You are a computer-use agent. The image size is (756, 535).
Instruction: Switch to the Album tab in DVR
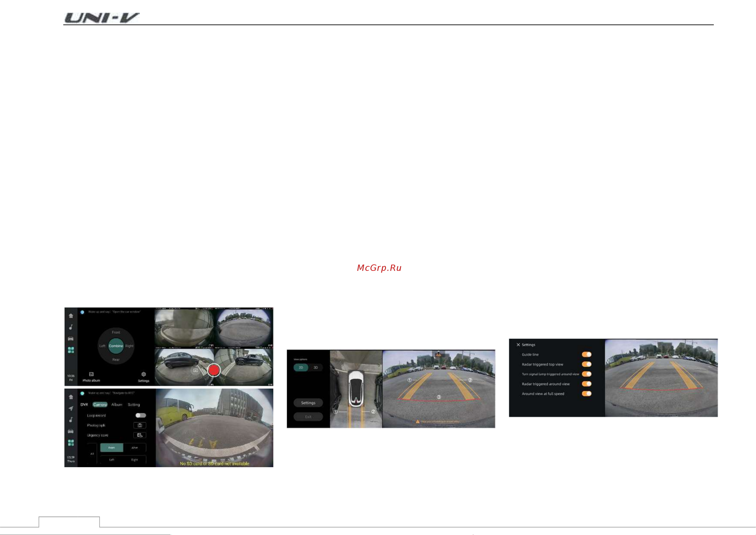pos(117,405)
